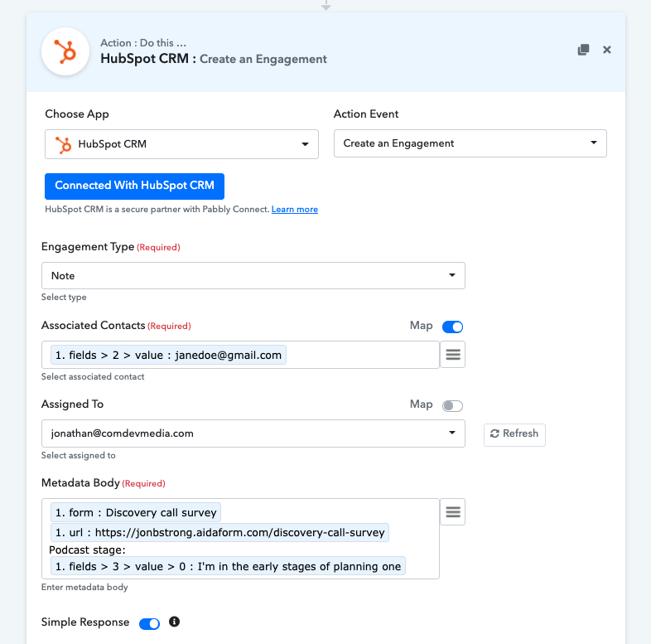
Task: Open the Engagement Type dropdown showing Note
Action: tap(253, 276)
